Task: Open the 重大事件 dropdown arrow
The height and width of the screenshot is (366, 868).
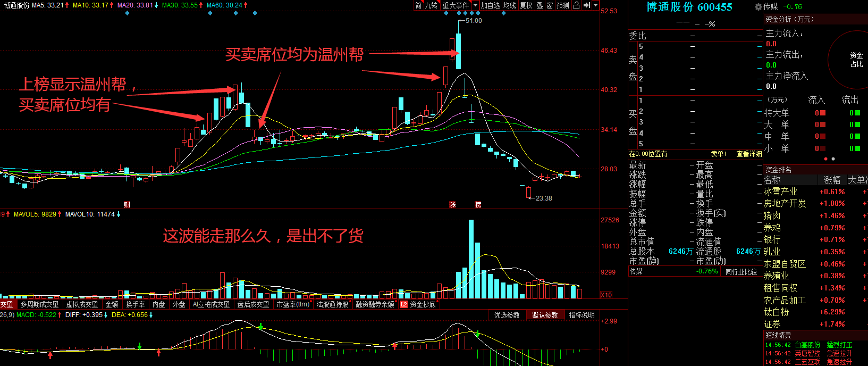Action: click(x=475, y=5)
